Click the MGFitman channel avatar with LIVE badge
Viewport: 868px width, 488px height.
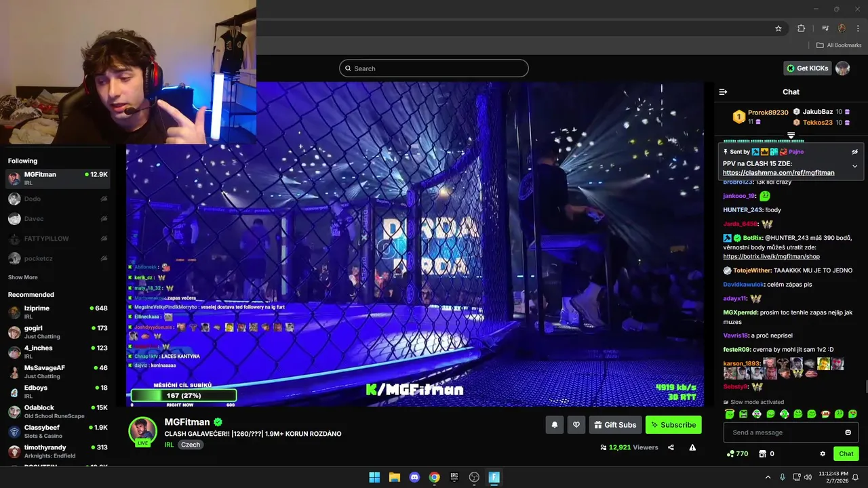pyautogui.click(x=143, y=431)
